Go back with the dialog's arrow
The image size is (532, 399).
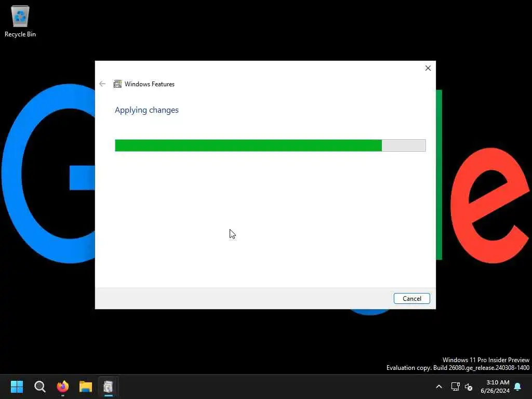point(102,84)
